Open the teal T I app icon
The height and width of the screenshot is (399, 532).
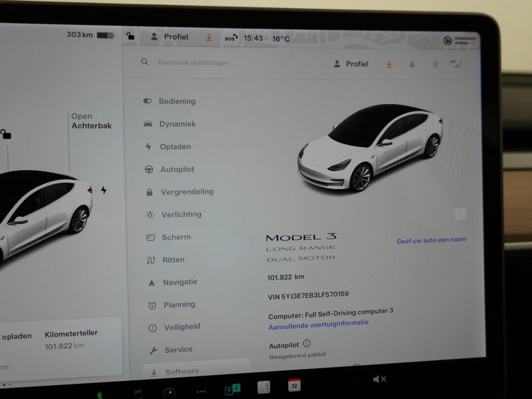233,389
